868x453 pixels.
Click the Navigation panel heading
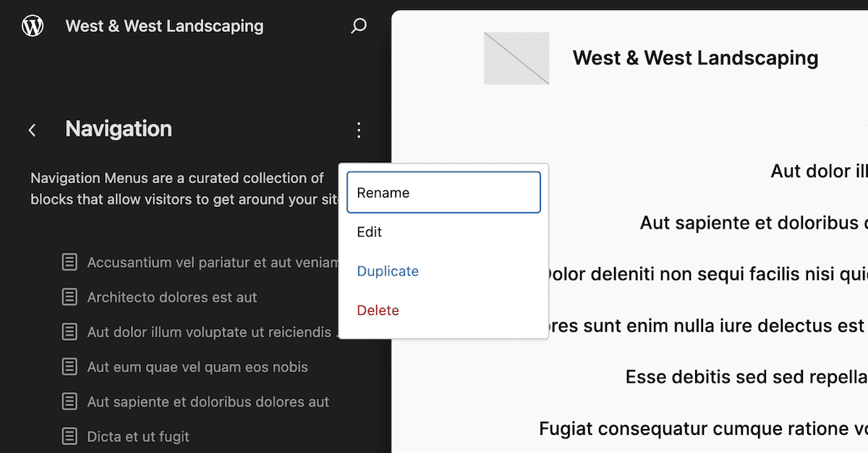click(118, 130)
